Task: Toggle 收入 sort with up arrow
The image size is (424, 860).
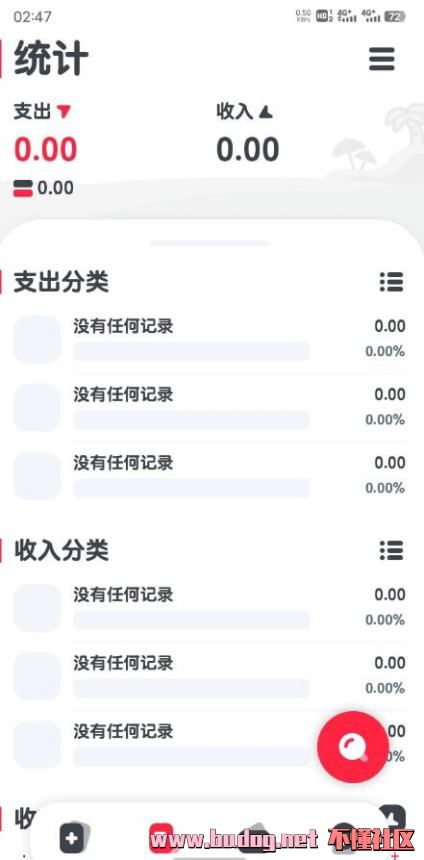Action: [245, 112]
